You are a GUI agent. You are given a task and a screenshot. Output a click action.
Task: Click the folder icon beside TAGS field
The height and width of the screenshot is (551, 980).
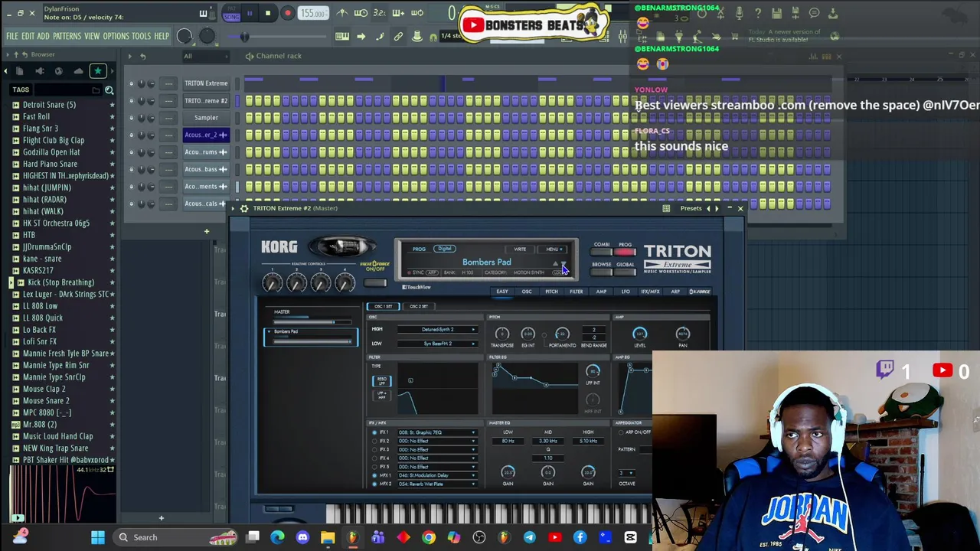(96, 90)
